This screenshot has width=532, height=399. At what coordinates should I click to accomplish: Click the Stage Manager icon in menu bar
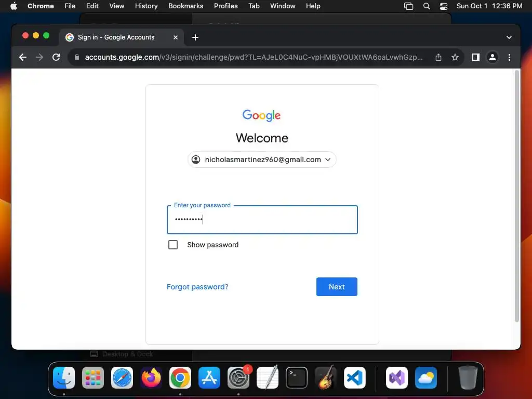point(408,6)
